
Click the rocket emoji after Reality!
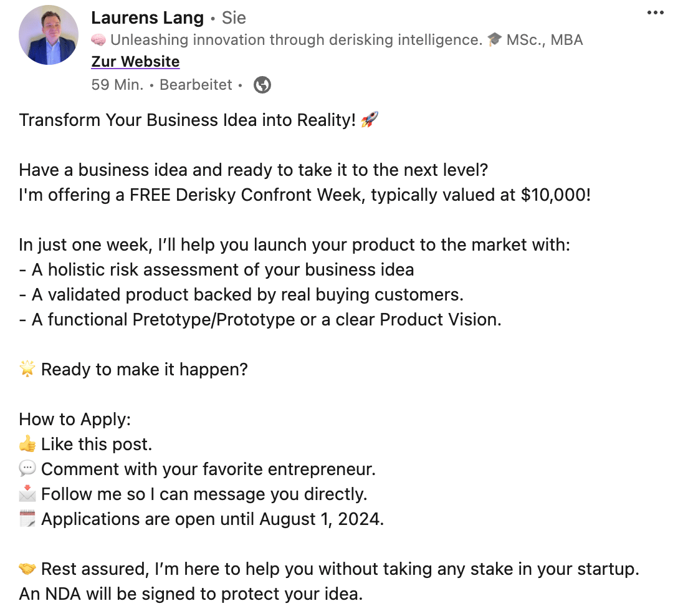370,120
